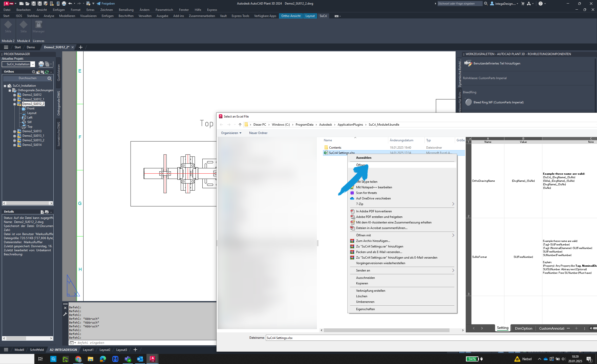The image size is (597, 364).
Task: Click the Orthos search magnifier icon
Action: [x=34, y=72]
